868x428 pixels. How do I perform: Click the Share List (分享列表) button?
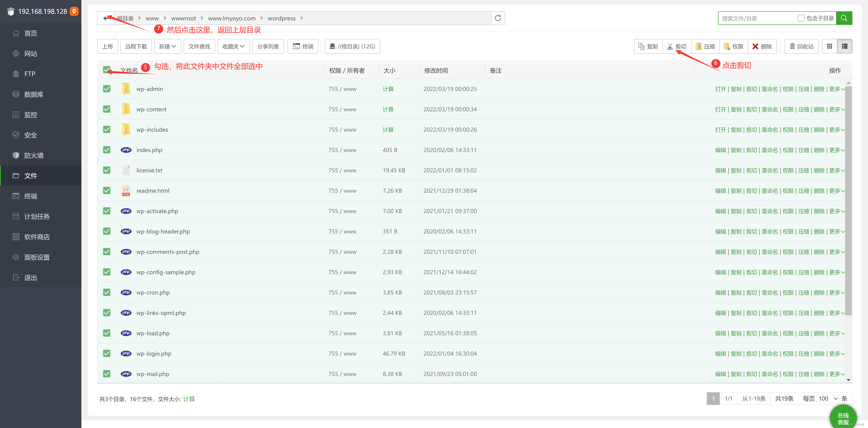(268, 47)
